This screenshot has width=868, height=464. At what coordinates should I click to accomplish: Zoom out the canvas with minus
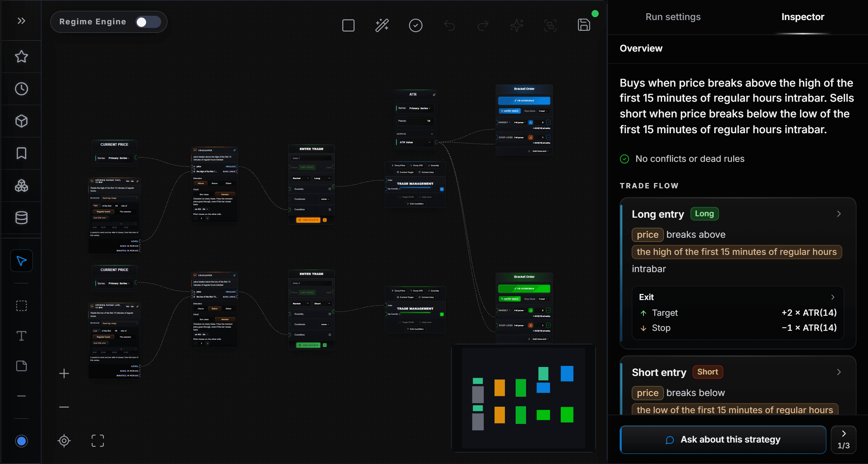(x=64, y=407)
